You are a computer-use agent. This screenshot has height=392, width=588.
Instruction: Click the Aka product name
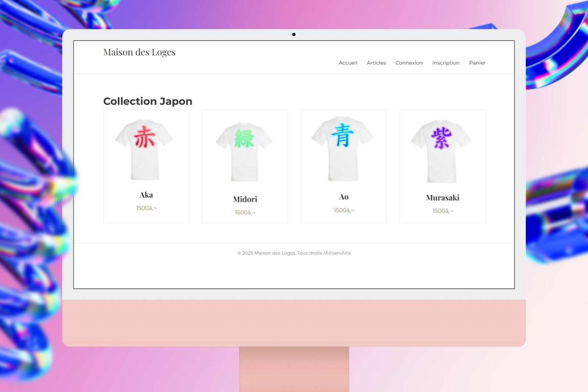[x=146, y=195]
